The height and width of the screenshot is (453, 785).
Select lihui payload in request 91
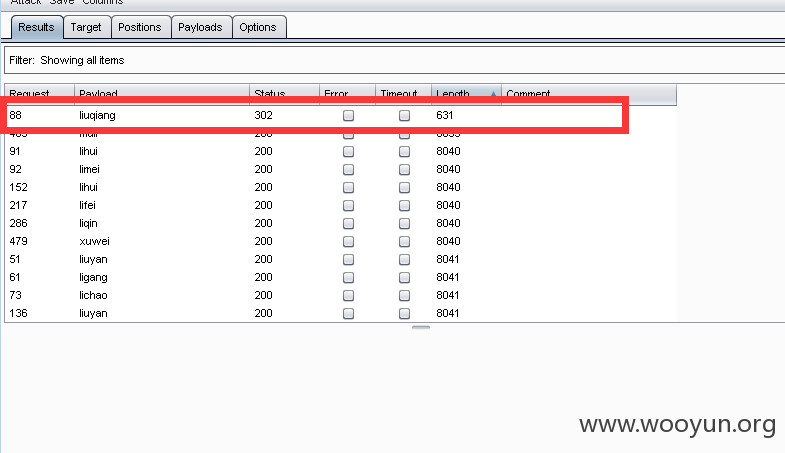pyautogui.click(x=89, y=151)
